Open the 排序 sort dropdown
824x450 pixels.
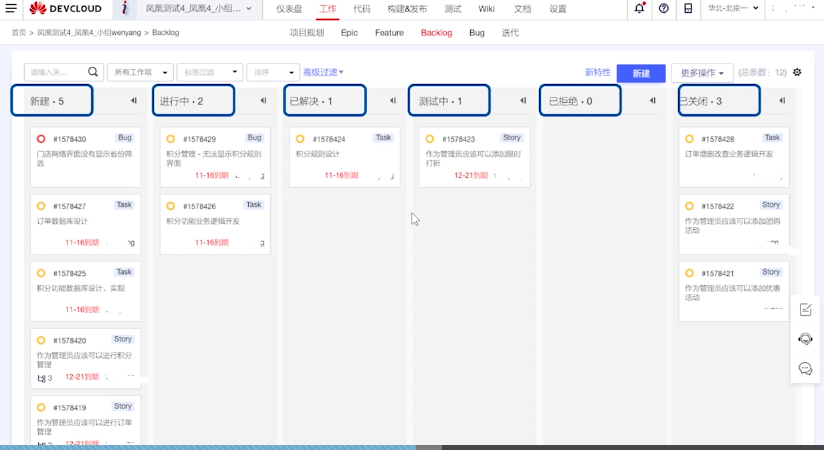pyautogui.click(x=273, y=72)
